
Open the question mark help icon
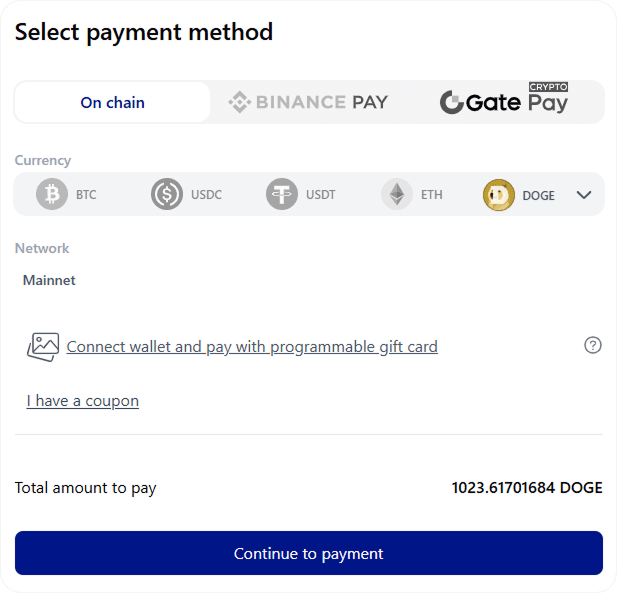coord(593,345)
